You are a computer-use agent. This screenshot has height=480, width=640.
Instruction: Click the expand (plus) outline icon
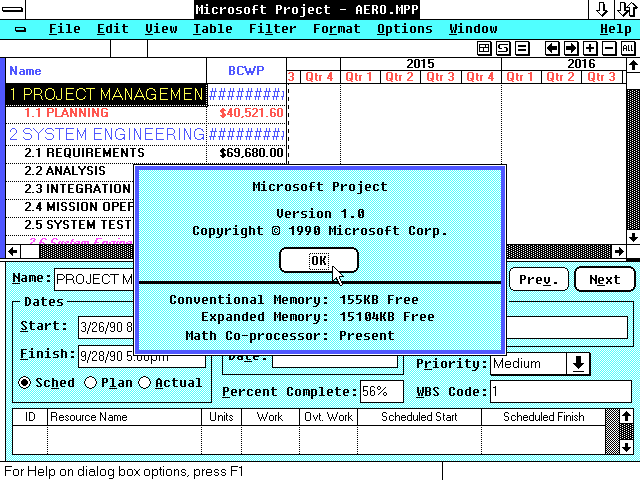[590, 48]
